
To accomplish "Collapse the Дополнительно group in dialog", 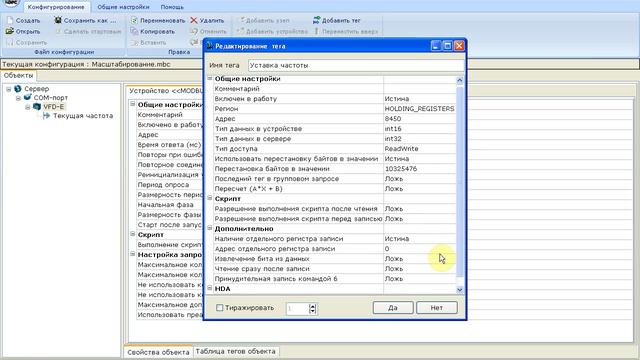I will pyautogui.click(x=210, y=229).
